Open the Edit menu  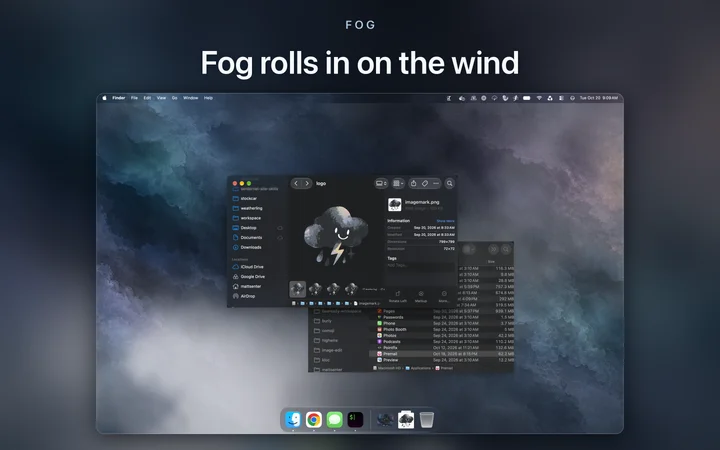pyautogui.click(x=147, y=98)
